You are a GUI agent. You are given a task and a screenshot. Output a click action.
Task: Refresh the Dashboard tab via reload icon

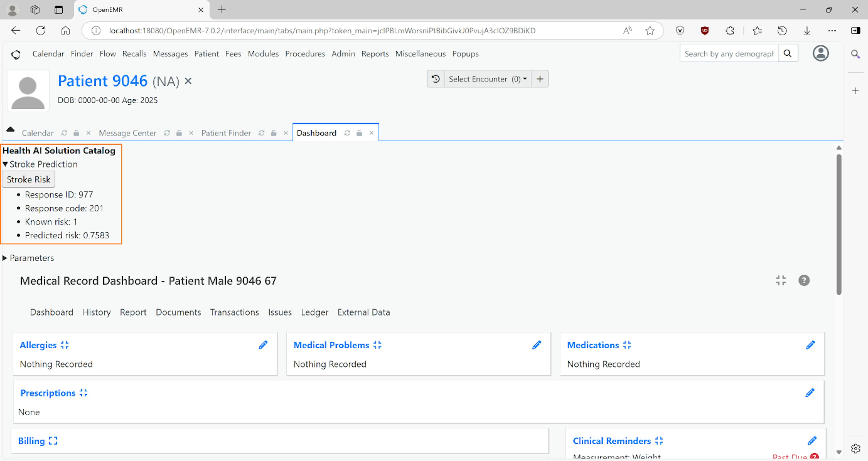point(347,133)
